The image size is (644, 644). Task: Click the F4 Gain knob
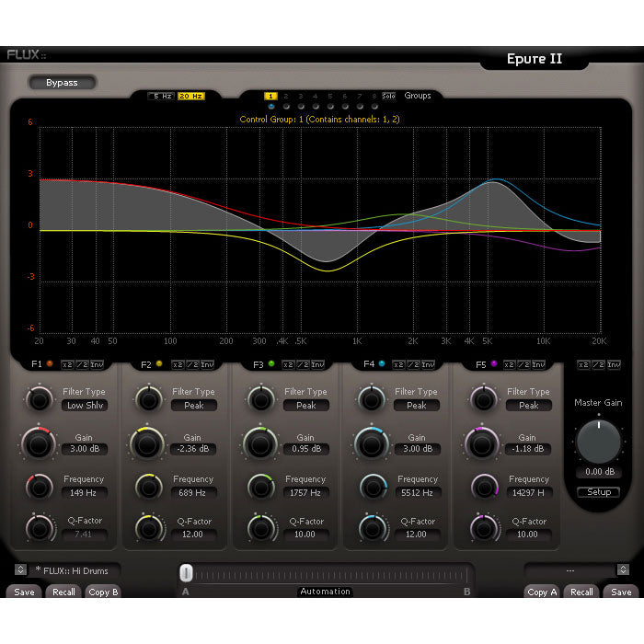(372, 444)
